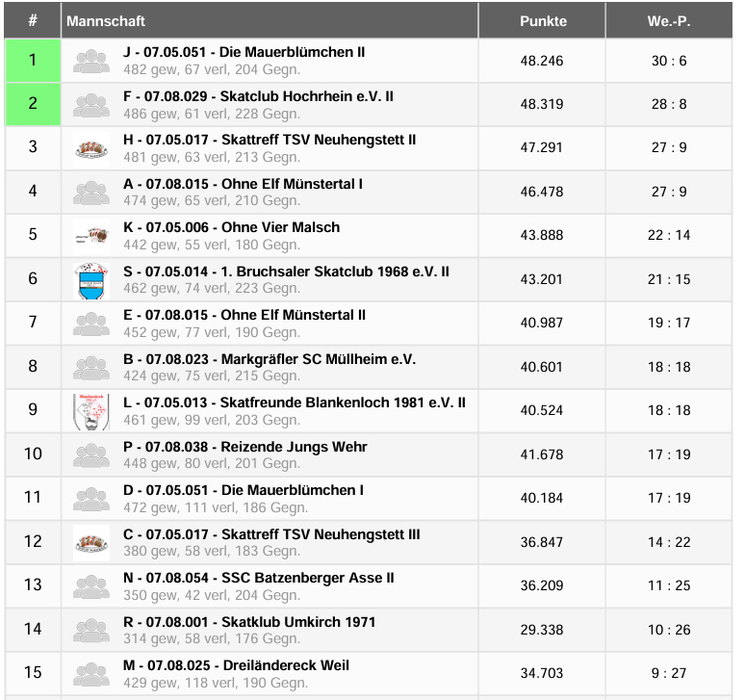
Task: Click the team icon for SSC Batzenberger Asse II
Action: pyautogui.click(x=91, y=586)
